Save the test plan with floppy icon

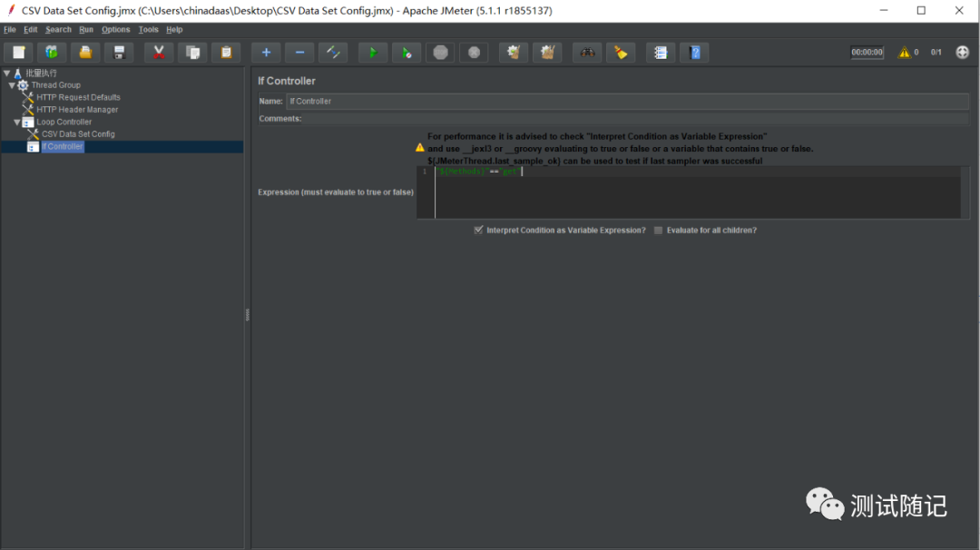[x=120, y=53]
